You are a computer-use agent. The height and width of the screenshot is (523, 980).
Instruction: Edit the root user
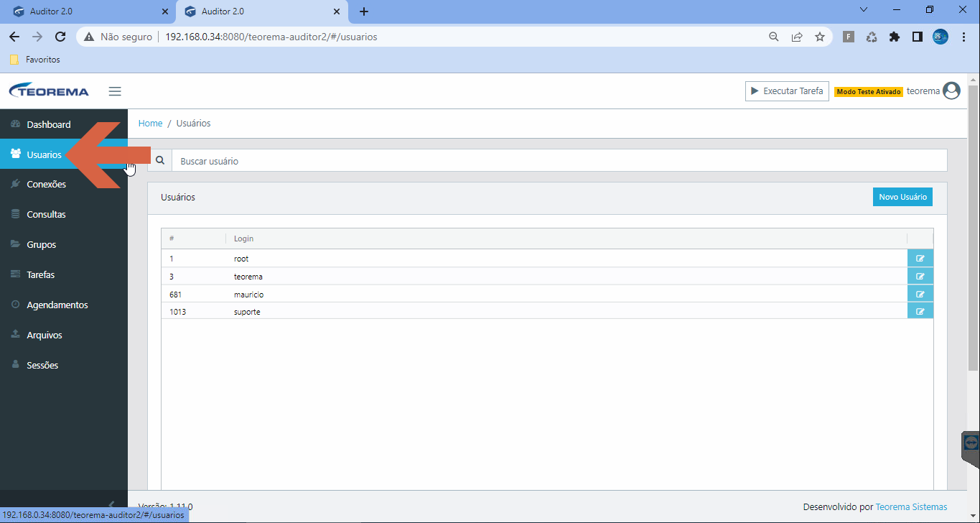(920, 259)
